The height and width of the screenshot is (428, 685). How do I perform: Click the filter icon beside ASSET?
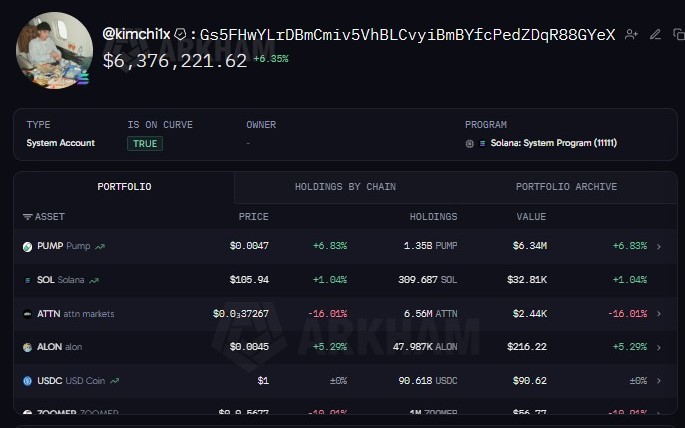point(28,217)
